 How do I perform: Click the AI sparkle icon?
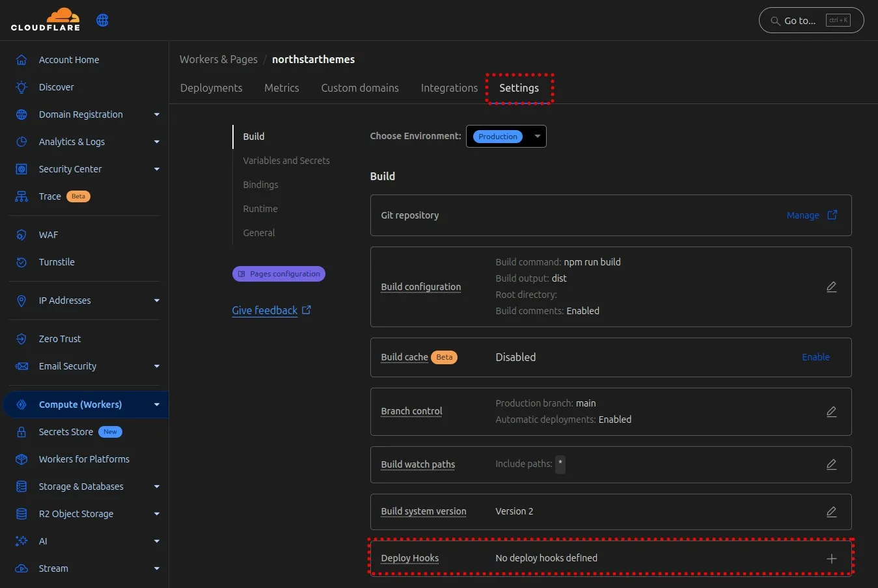21,541
